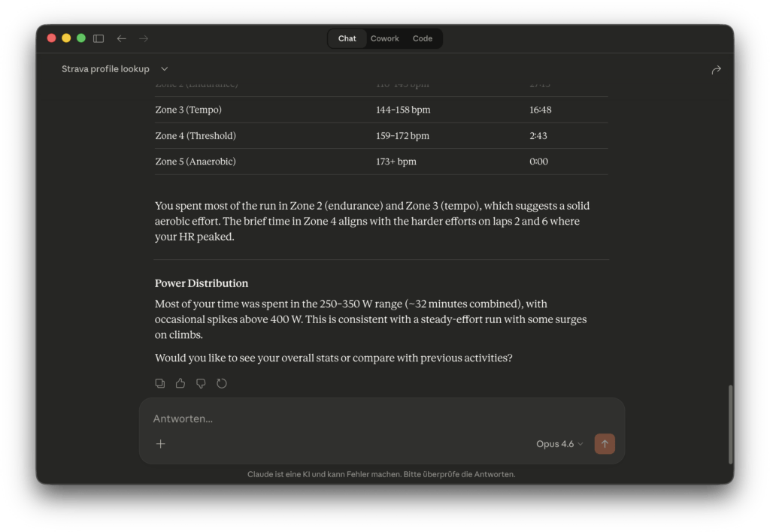Image resolution: width=770 pixels, height=532 pixels.
Task: Send message with the orange arrow button
Action: 605,443
